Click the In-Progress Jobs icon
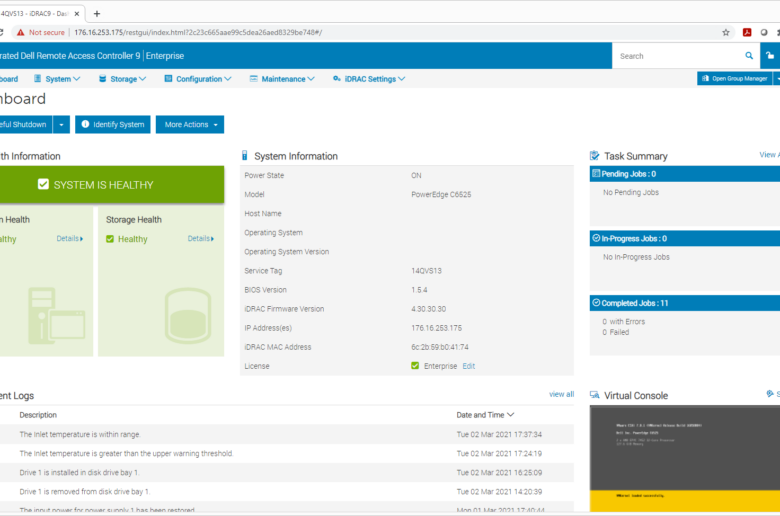The height and width of the screenshot is (516, 780). click(596, 238)
